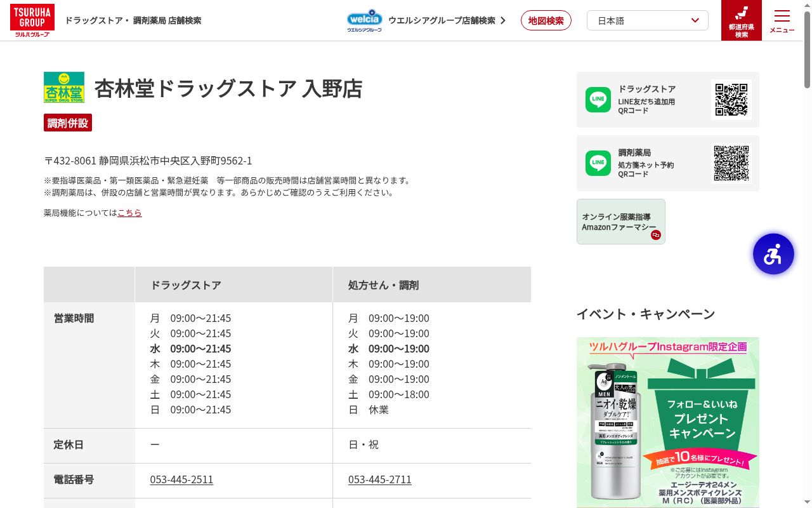This screenshot has width=812, height=508.
Task: Open the accessibility widget button
Action: [773, 254]
